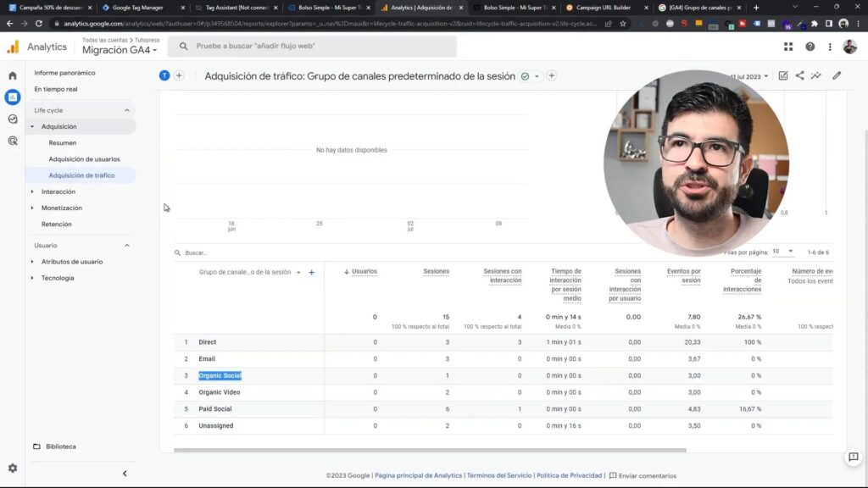Viewport: 868px width, 488px height.
Task: Open the Biblioteca folder link
Action: 55,446
